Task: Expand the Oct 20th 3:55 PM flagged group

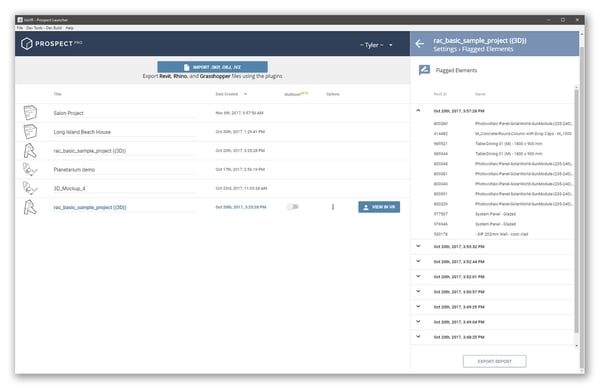Action: [x=418, y=246]
